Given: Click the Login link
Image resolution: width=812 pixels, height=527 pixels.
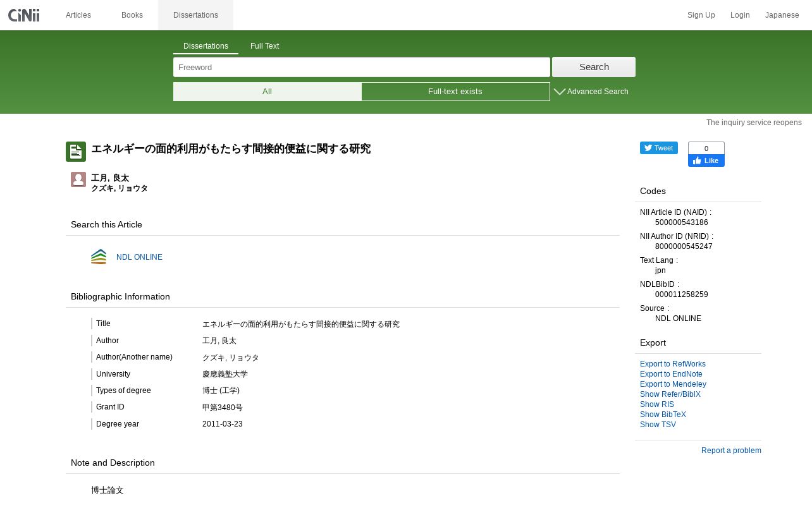Looking at the screenshot, I should (740, 15).
